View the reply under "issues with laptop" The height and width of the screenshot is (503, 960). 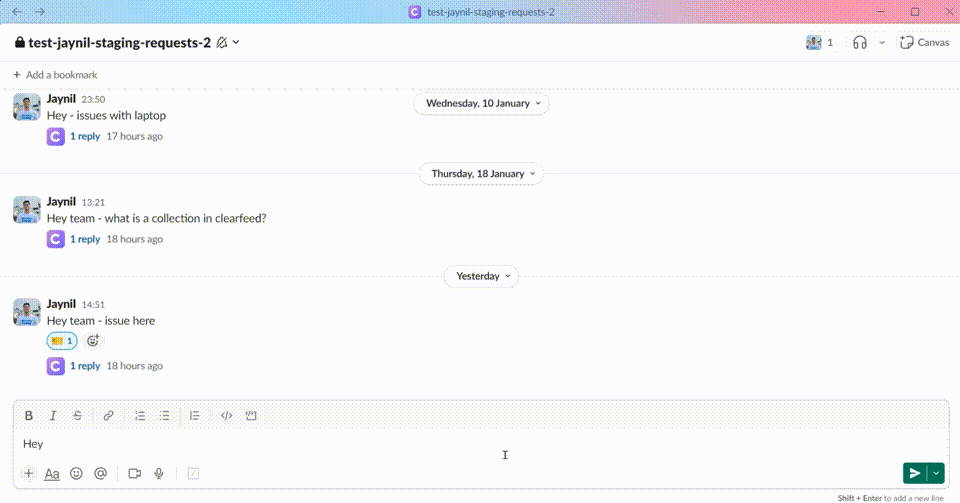pyautogui.click(x=85, y=136)
